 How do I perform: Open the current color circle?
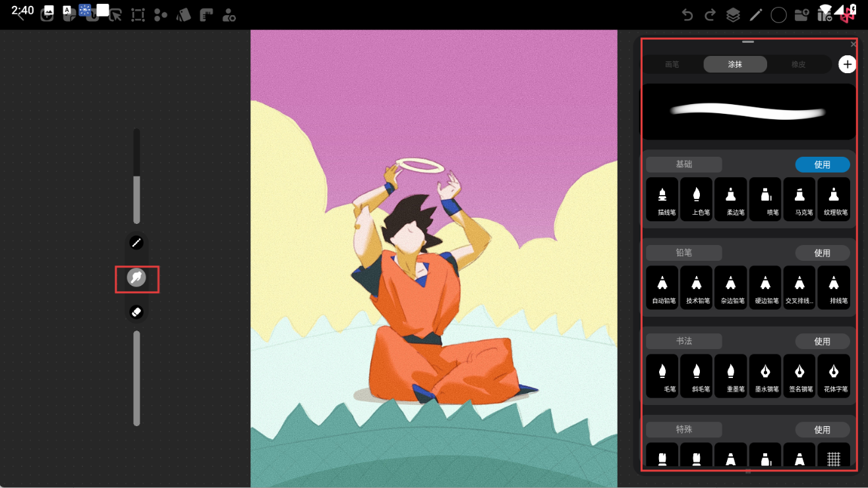point(778,15)
